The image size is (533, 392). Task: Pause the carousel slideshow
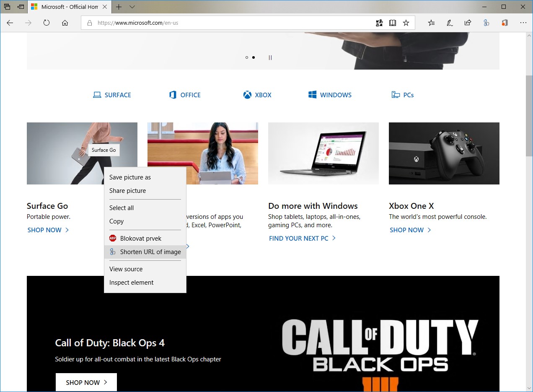click(x=270, y=57)
